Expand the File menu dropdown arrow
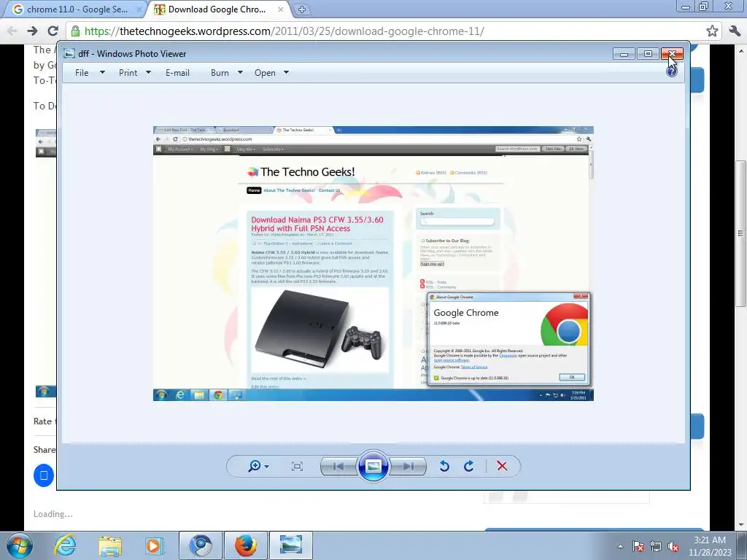The width and height of the screenshot is (747, 560). point(102,72)
